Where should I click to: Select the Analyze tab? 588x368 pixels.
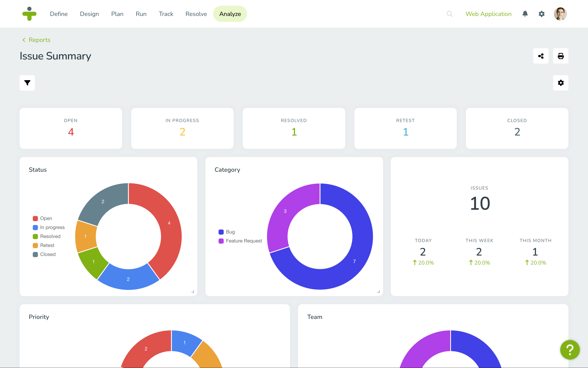[230, 14]
